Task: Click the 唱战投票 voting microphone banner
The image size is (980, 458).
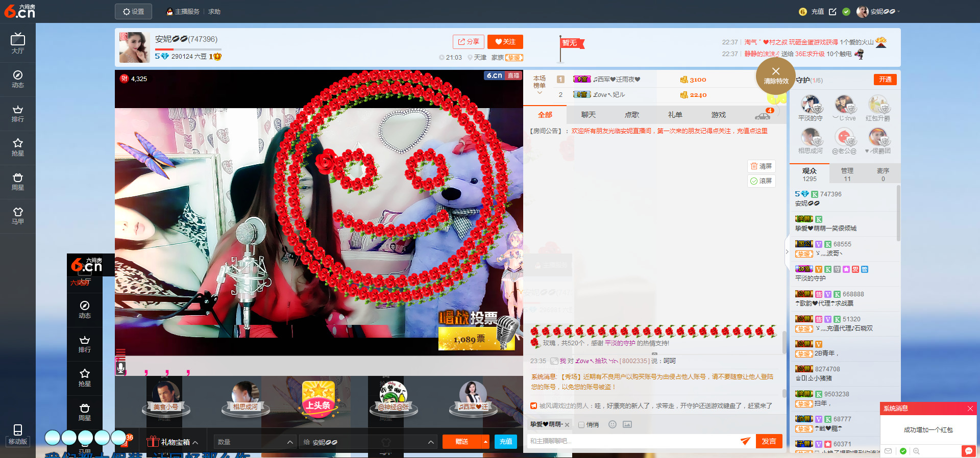Action: pyautogui.click(x=479, y=330)
